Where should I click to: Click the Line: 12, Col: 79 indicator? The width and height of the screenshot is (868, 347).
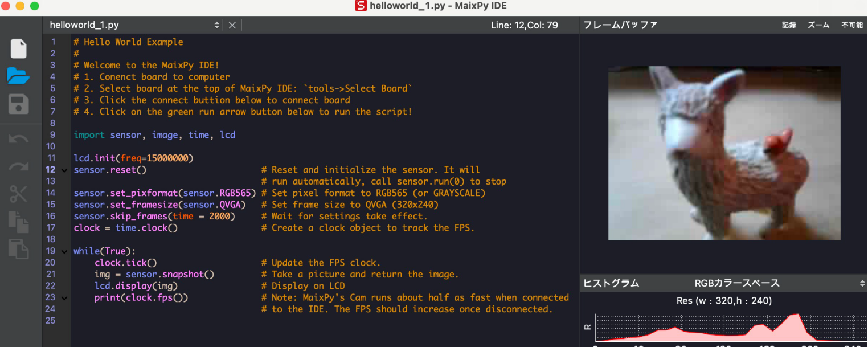point(524,25)
